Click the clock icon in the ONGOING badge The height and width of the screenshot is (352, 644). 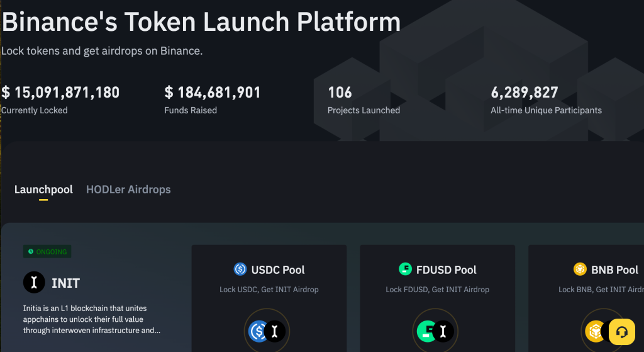pyautogui.click(x=30, y=252)
